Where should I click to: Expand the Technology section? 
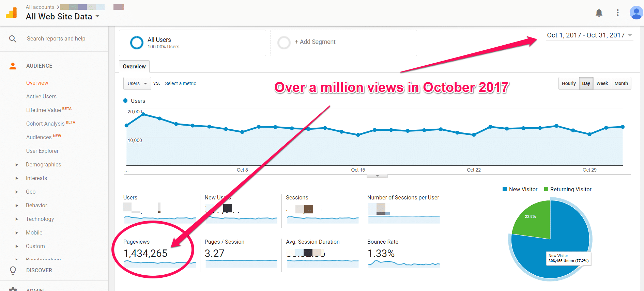point(17,219)
